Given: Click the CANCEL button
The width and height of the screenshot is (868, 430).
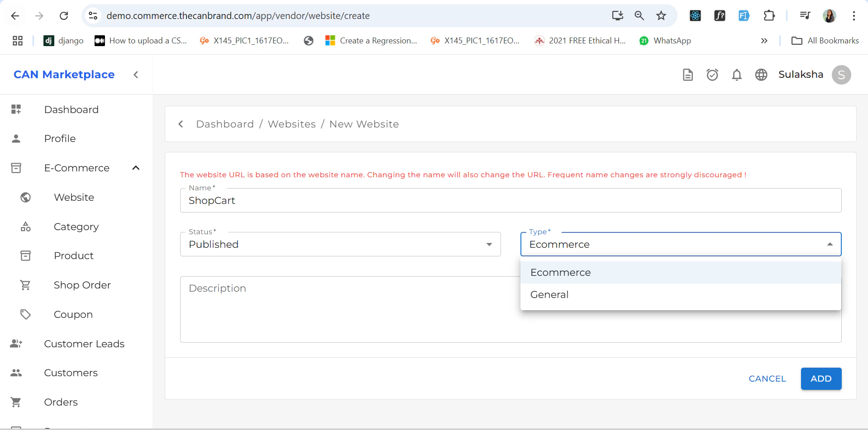Looking at the screenshot, I should point(767,379).
